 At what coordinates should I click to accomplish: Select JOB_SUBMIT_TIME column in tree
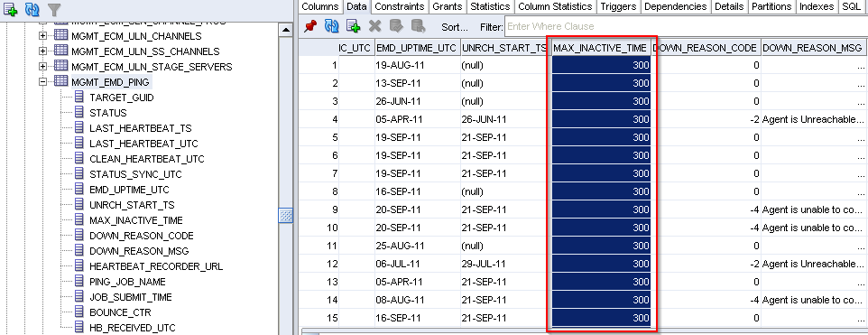131,297
